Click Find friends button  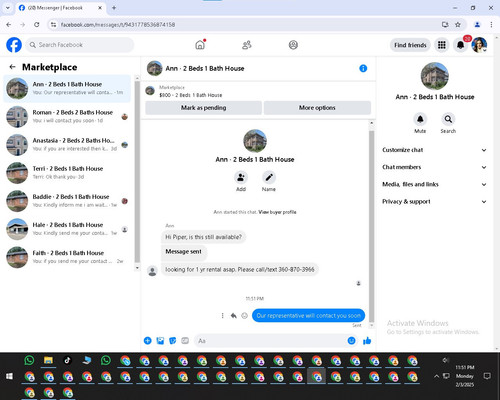pyautogui.click(x=410, y=45)
